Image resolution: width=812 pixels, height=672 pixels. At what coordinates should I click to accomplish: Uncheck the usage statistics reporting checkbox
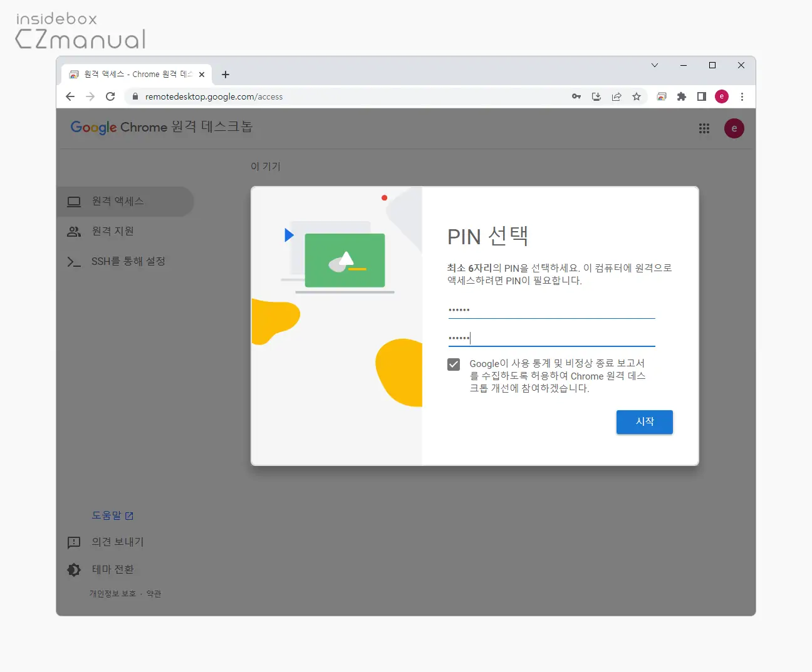[454, 364]
